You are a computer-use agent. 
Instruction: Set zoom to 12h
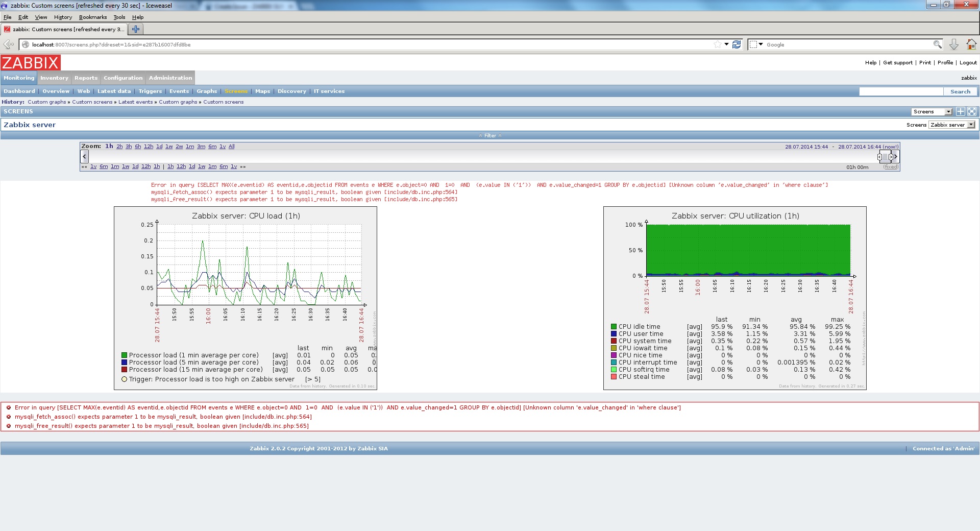tap(149, 147)
